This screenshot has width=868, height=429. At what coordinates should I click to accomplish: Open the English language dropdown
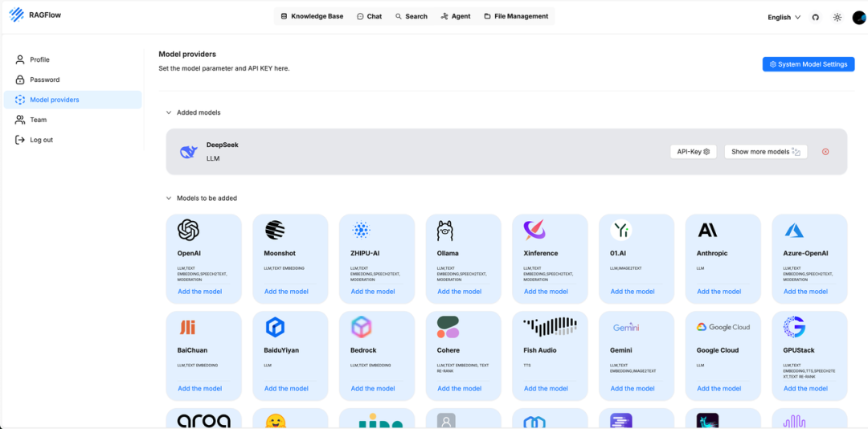tap(784, 17)
